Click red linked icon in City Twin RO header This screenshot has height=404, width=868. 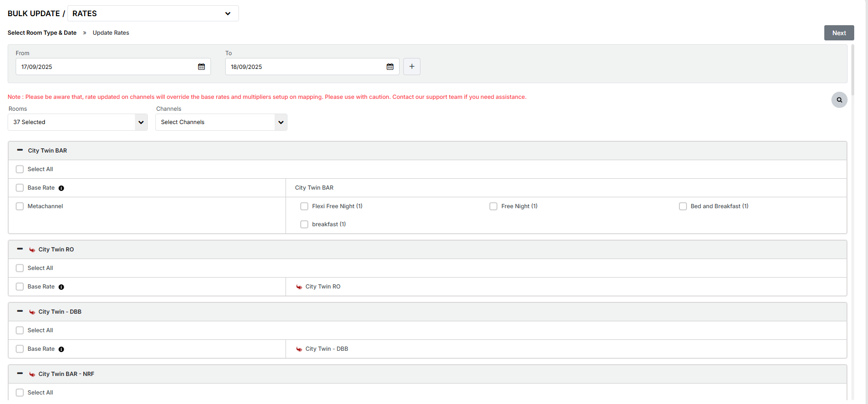32,250
